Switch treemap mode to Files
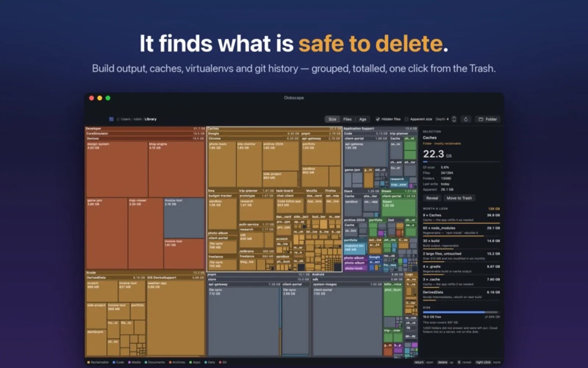Viewport: 588px width, 368px height. [347, 119]
